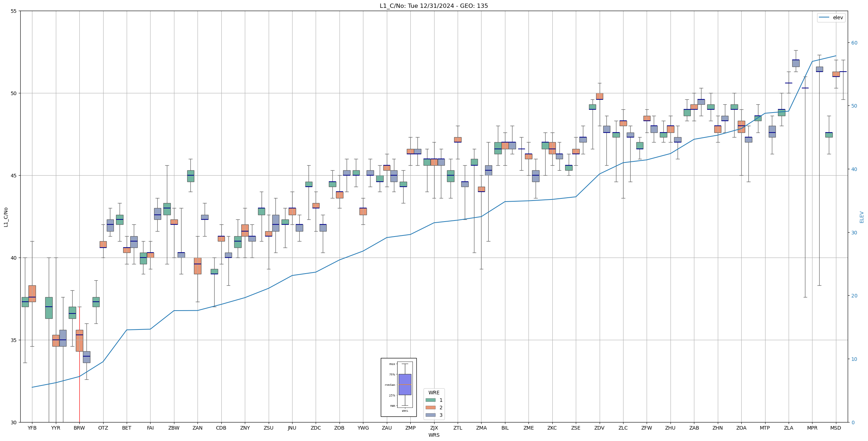The height and width of the screenshot is (441, 868).
Task: Click the median label in boxplot key
Action: [x=390, y=385]
